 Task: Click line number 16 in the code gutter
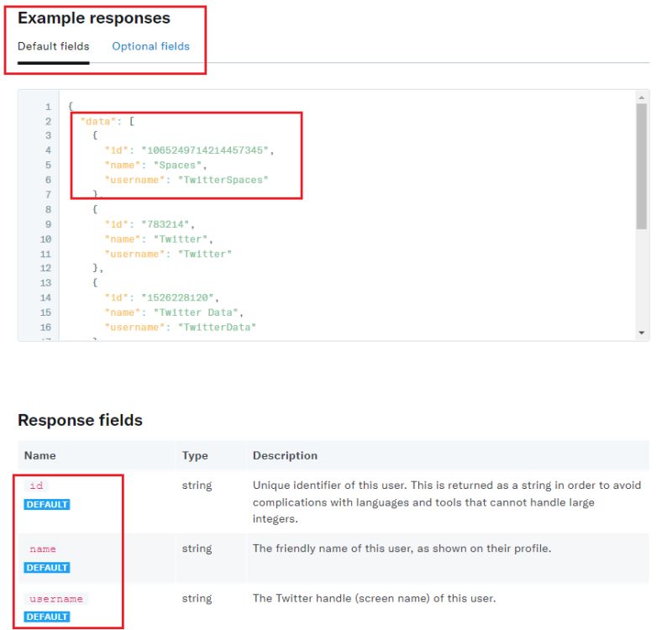[x=46, y=328]
